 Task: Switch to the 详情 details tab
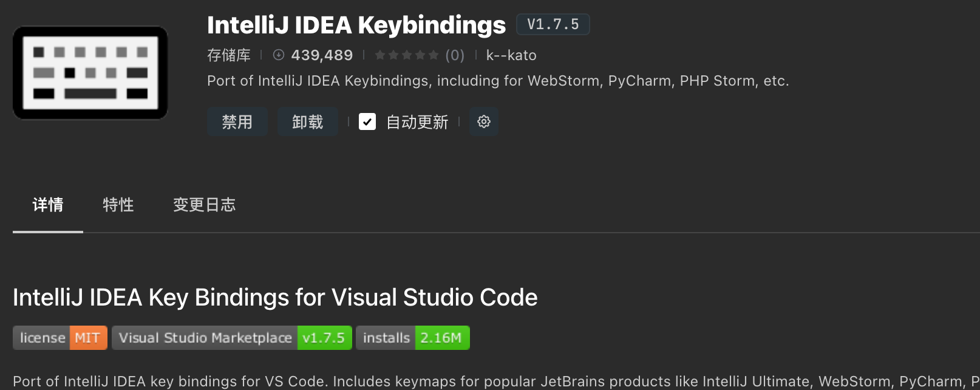(48, 205)
